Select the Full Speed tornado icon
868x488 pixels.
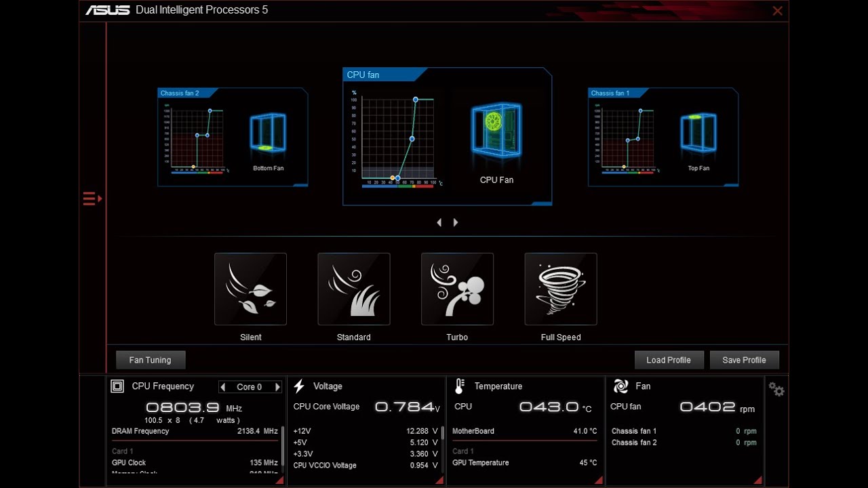(x=561, y=289)
